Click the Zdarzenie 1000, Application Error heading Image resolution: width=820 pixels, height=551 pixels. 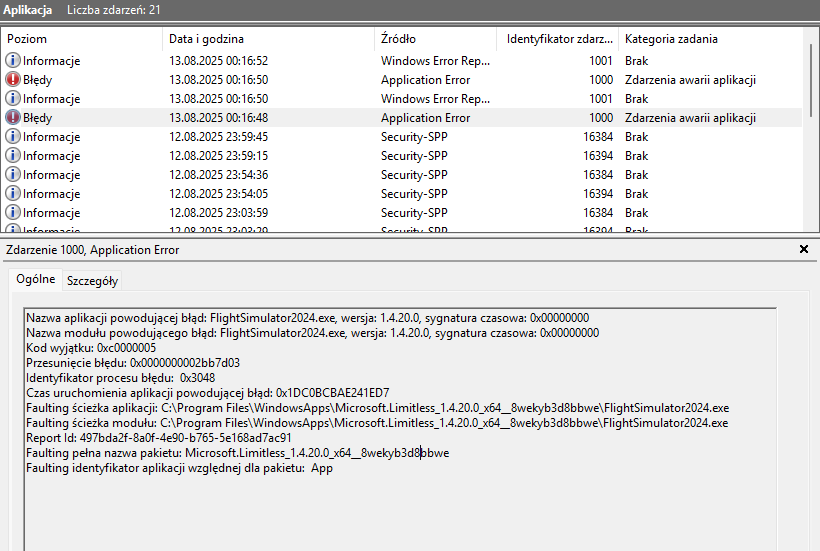coord(93,250)
